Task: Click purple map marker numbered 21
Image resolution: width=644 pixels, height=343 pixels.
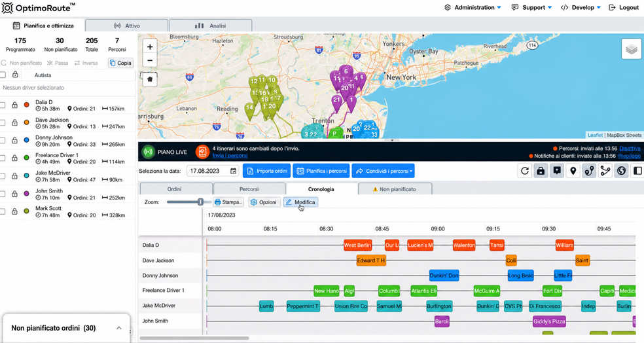Action: coord(337,103)
